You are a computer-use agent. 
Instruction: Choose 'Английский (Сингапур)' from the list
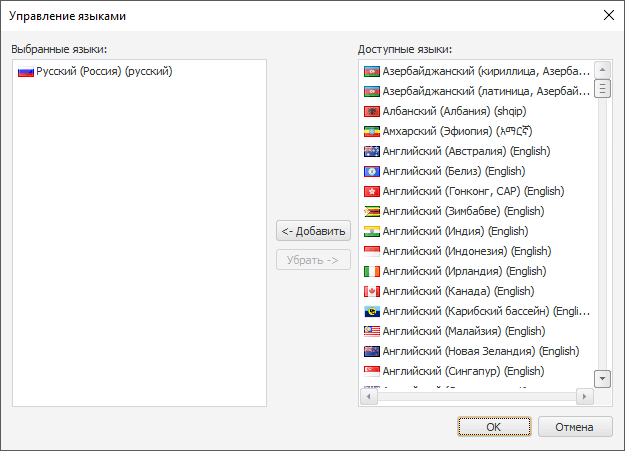coord(463,371)
